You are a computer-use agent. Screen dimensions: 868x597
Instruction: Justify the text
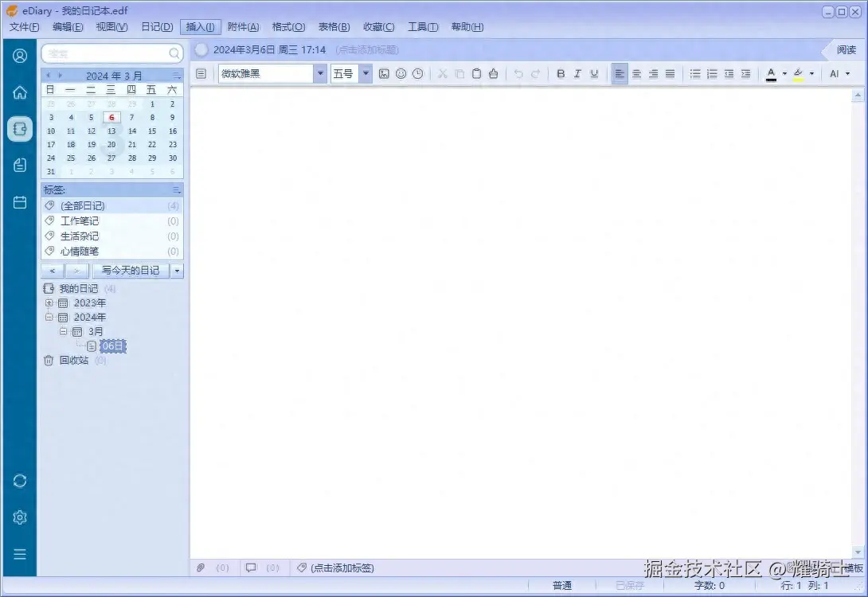point(671,73)
